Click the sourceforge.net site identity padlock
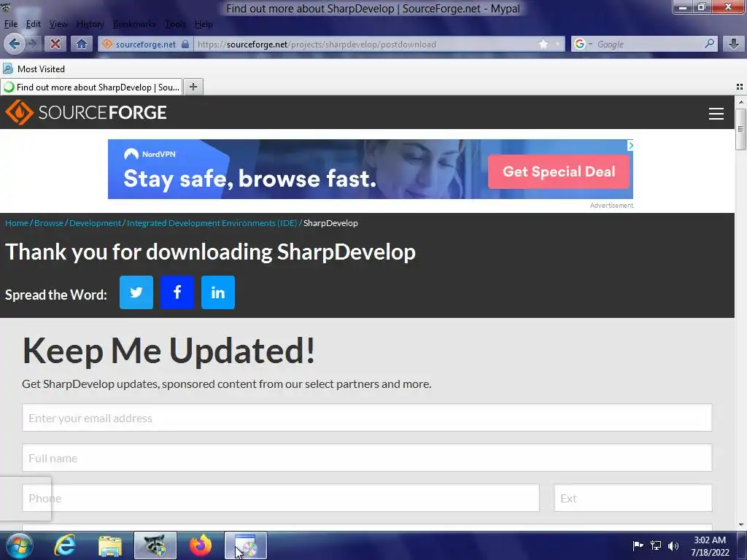 pos(185,44)
